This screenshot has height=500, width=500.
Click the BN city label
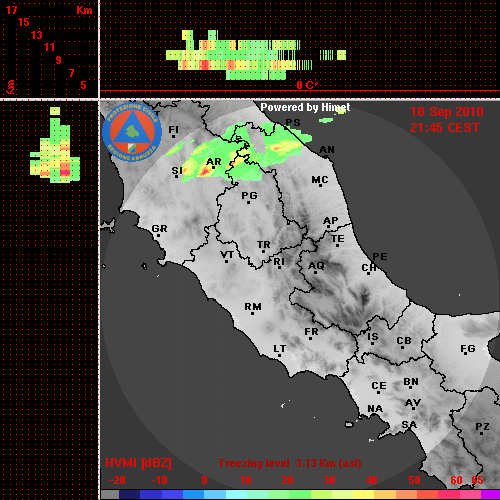click(x=411, y=382)
